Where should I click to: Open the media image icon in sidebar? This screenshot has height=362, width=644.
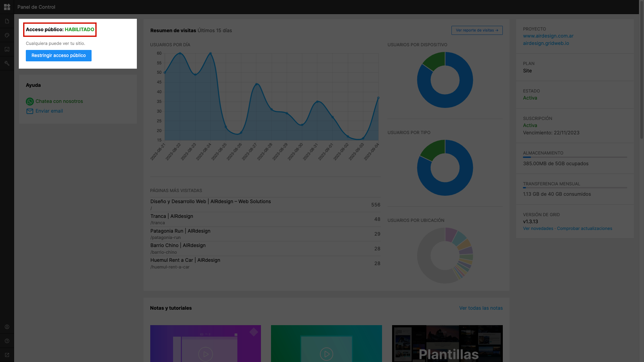pyautogui.click(x=7, y=49)
